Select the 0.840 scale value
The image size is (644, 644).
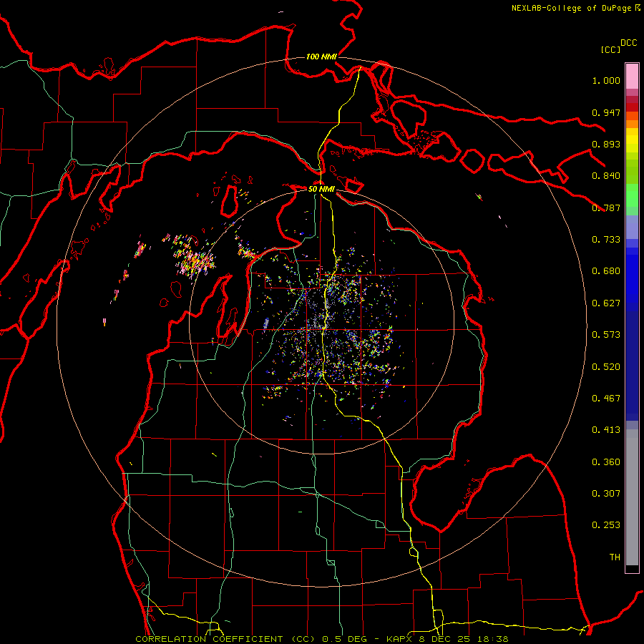(x=606, y=176)
